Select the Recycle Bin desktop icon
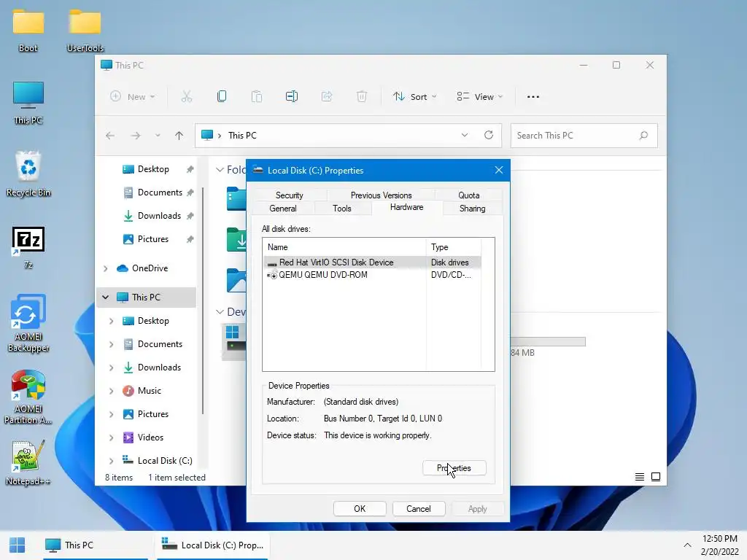 pos(28,174)
